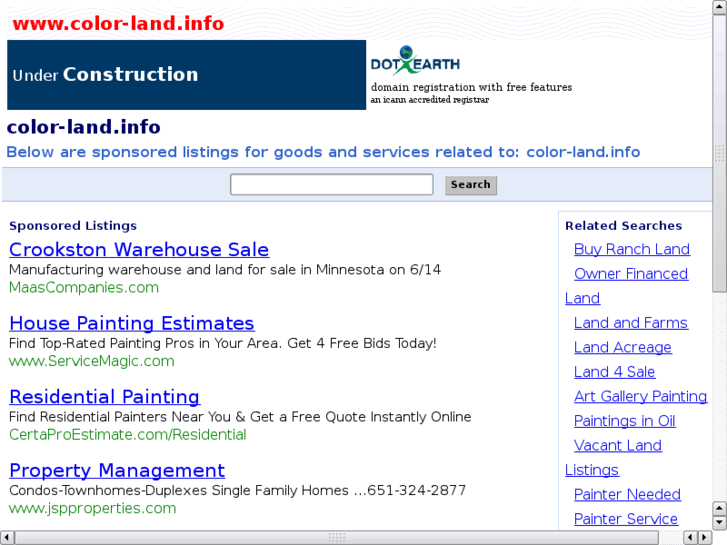Visit www.ServiceMagic.com green URL
This screenshot has width=727, height=545.
pyautogui.click(x=92, y=361)
